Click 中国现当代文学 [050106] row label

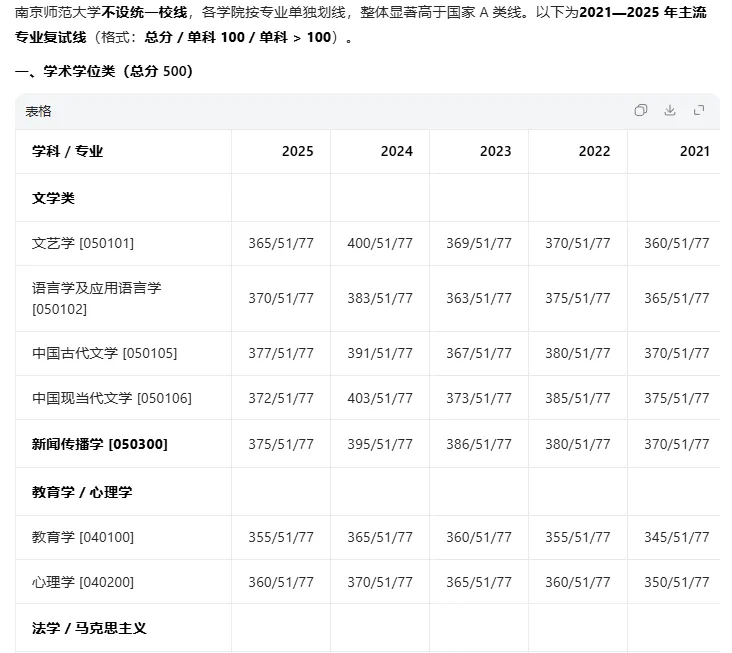112,398
